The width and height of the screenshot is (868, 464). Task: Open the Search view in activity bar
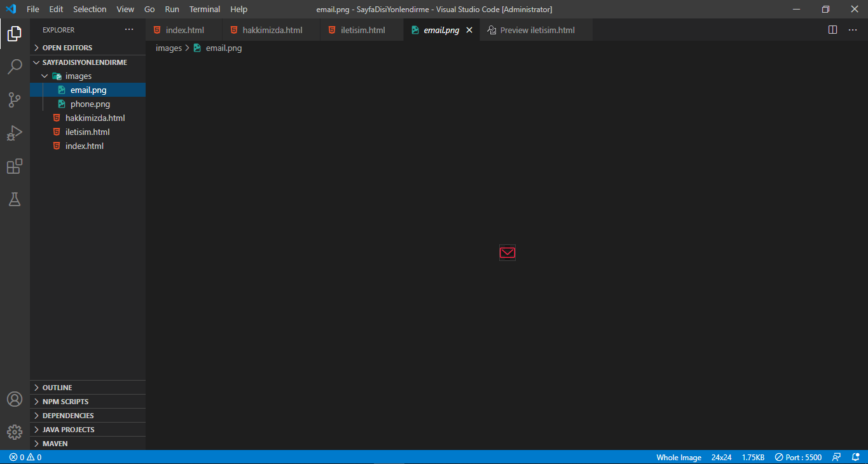point(15,67)
